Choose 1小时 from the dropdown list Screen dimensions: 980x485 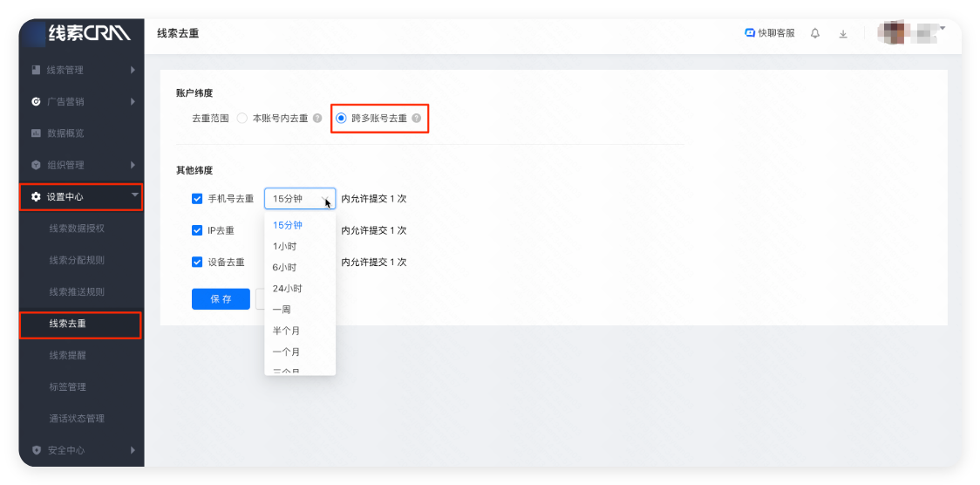(x=300, y=246)
